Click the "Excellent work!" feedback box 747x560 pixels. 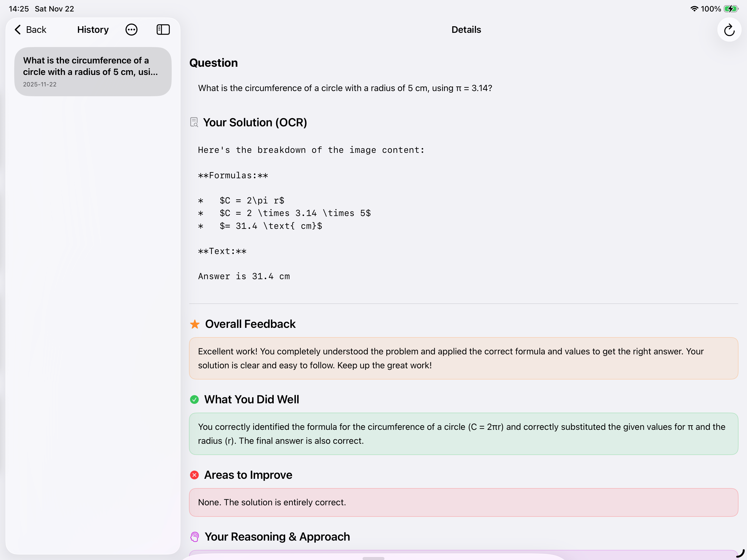tap(463, 358)
